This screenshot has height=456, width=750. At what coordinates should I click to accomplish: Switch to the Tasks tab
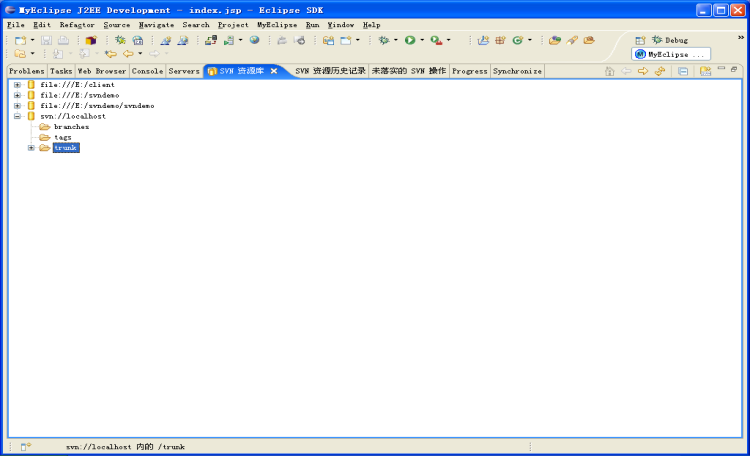pos(61,71)
